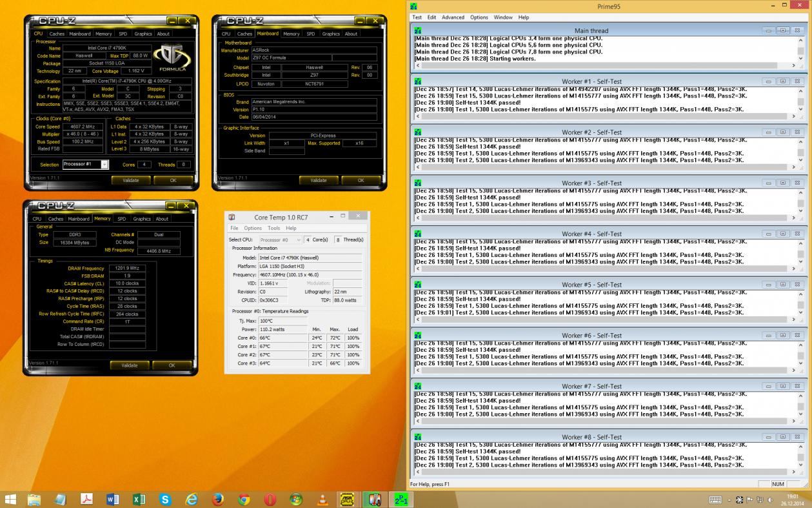Launch Adobe Reader taskbar icon
The image size is (812, 508).
click(x=86, y=499)
